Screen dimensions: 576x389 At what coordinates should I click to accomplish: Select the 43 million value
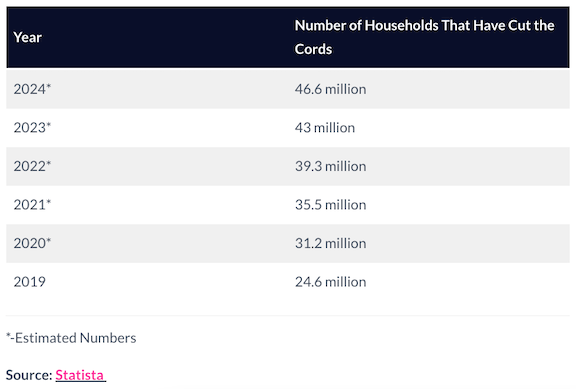coord(325,127)
